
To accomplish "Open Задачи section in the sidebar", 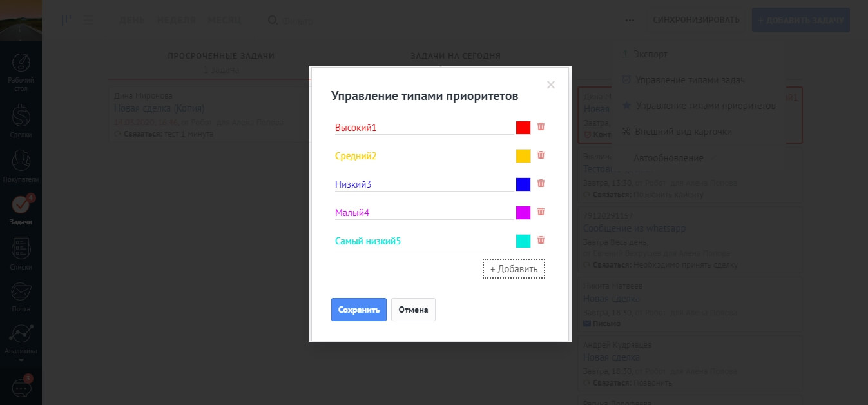I will [x=21, y=210].
